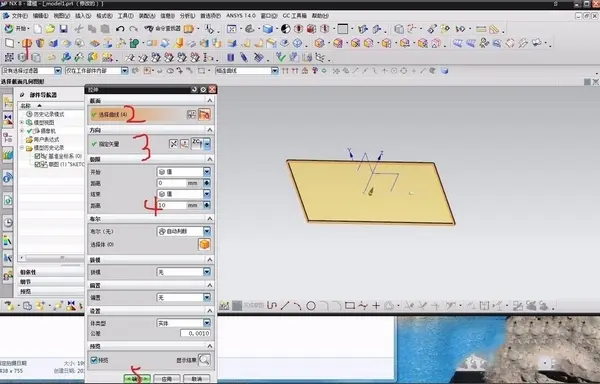Viewport: 600px width, 384px height.
Task: Toggle the Preview (预览) checkbox
Action: point(94,360)
